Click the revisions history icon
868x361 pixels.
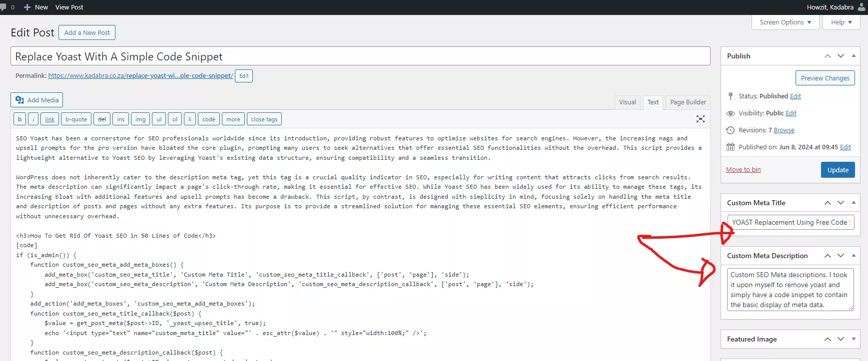(x=731, y=130)
